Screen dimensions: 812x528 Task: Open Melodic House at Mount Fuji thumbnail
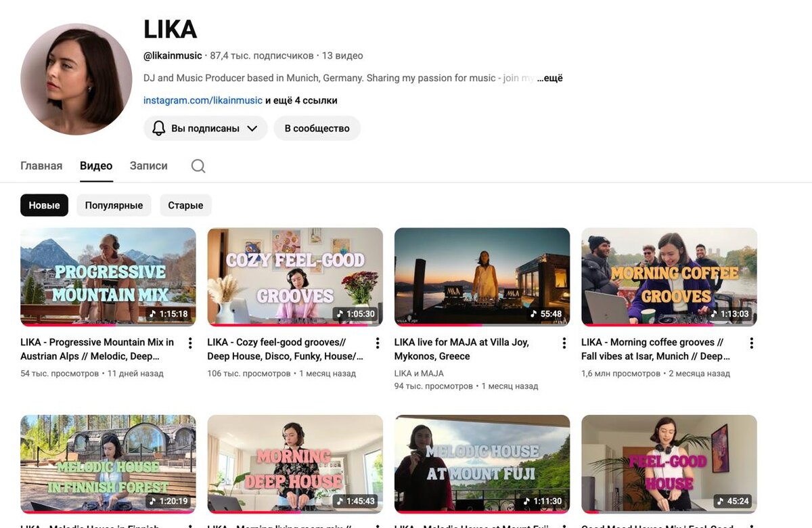(482, 464)
